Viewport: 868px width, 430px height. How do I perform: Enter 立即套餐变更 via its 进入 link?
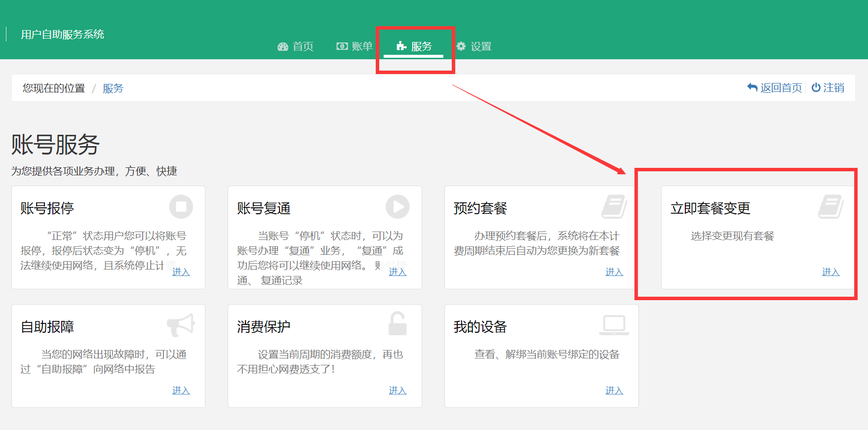830,272
